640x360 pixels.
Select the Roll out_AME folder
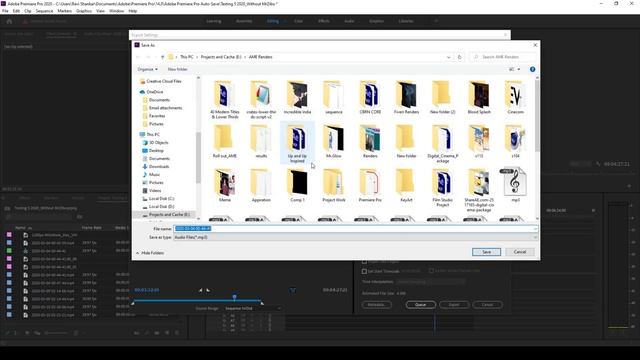tap(224, 142)
